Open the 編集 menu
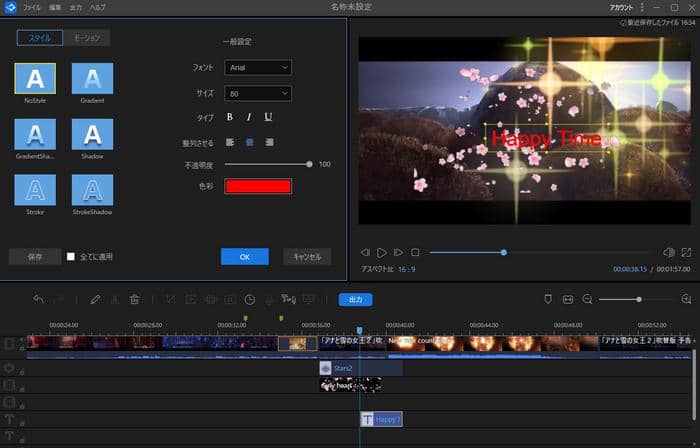Image resolution: width=700 pixels, height=448 pixels. point(55,8)
